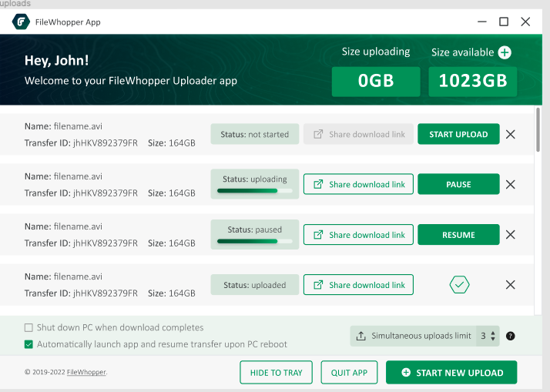Image resolution: width=550 pixels, height=392 pixels.
Task: Click START NEW UPLOAD button
Action: point(451,373)
